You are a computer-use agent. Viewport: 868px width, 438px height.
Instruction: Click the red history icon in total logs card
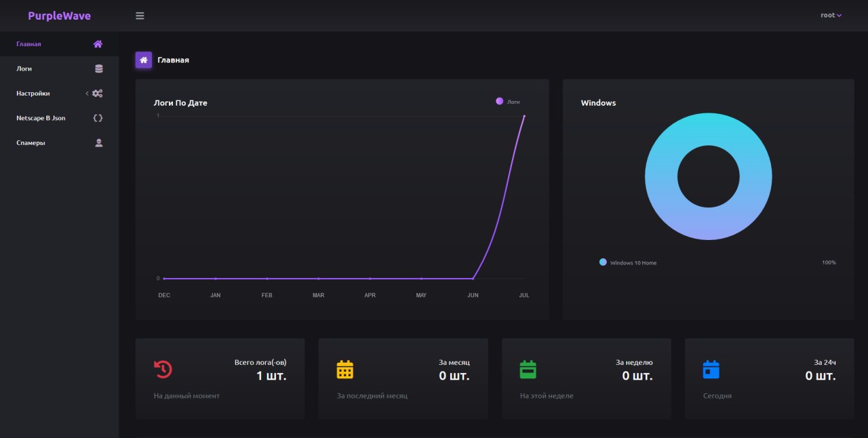coord(163,370)
